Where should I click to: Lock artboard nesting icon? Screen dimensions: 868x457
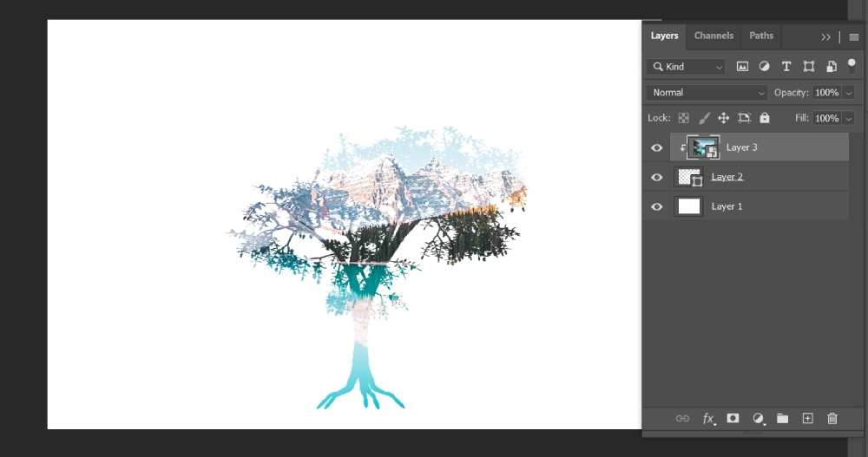pos(744,118)
